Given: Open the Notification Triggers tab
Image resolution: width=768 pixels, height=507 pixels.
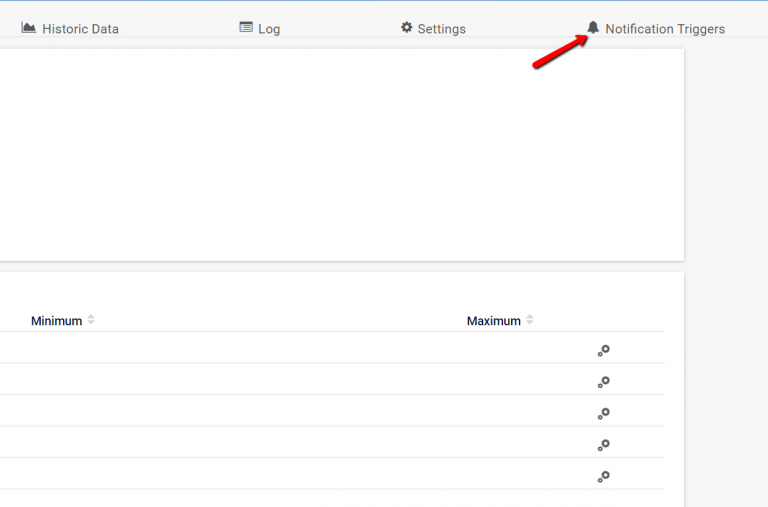Looking at the screenshot, I should (x=665, y=29).
